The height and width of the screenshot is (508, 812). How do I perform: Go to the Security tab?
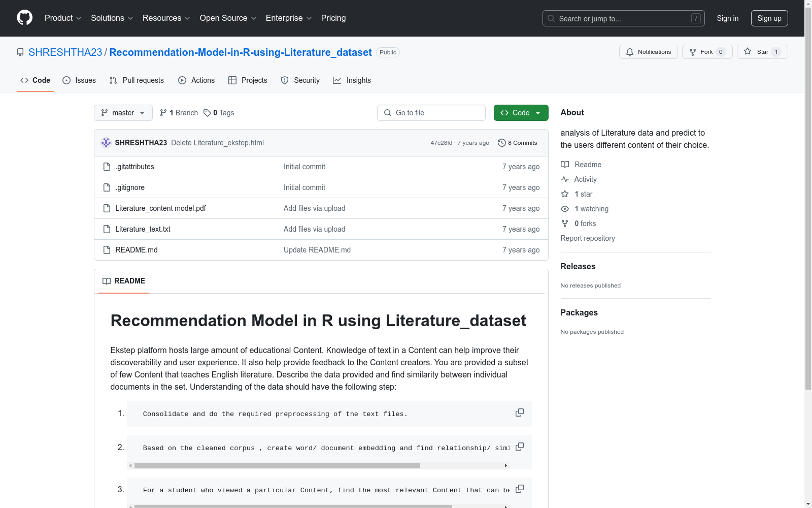pyautogui.click(x=300, y=80)
